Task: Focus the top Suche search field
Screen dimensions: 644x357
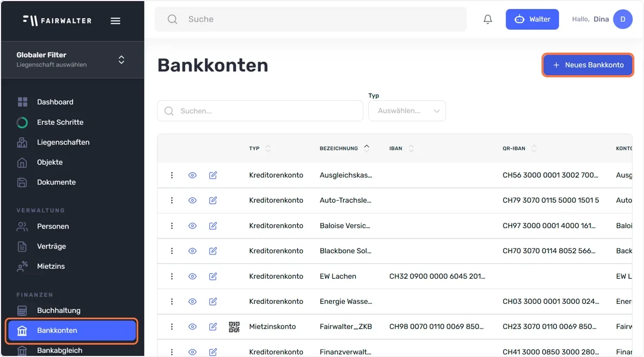Action: (311, 19)
